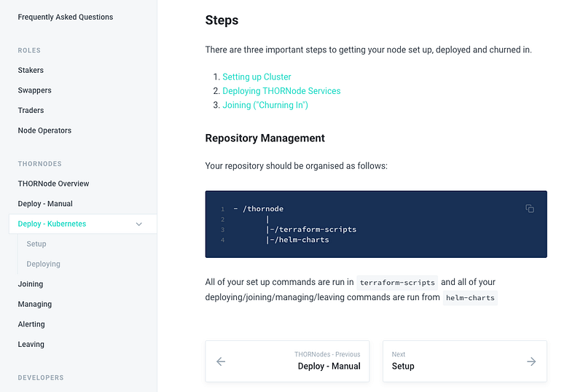583x392 pixels.
Task: Navigate to the Joining page
Action: point(31,284)
